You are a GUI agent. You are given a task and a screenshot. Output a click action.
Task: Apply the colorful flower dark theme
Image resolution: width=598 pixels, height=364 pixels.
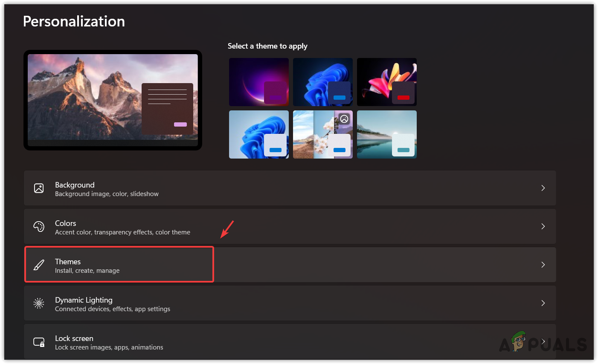pos(387,82)
